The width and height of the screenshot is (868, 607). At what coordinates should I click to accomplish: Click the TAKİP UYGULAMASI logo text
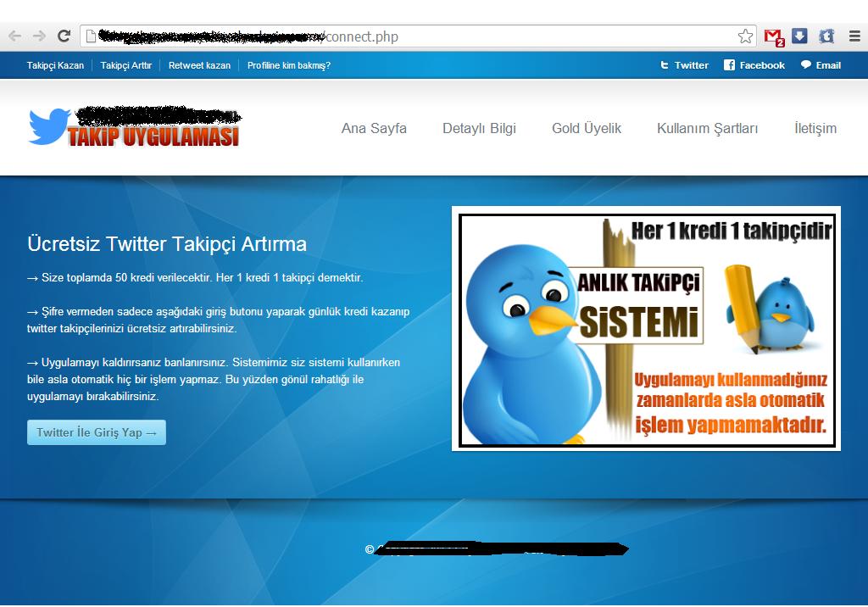coord(153,136)
